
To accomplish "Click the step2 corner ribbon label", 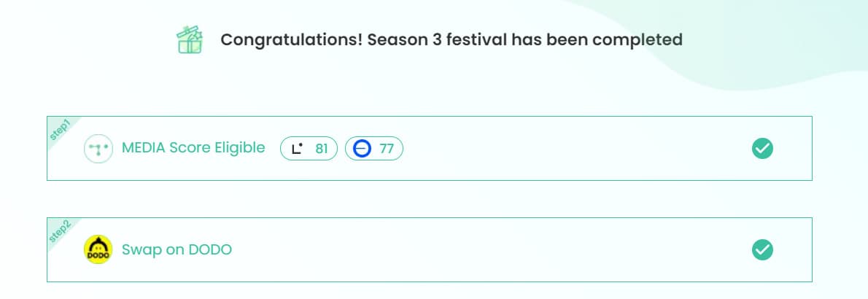I will point(60,231).
